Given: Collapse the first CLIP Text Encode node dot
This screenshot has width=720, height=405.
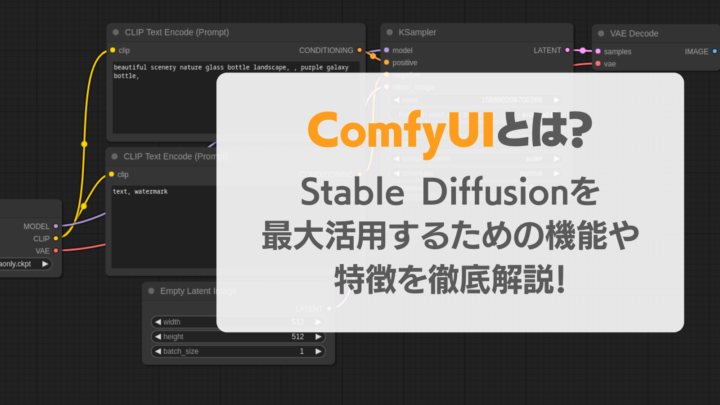Looking at the screenshot, I should [x=116, y=32].
